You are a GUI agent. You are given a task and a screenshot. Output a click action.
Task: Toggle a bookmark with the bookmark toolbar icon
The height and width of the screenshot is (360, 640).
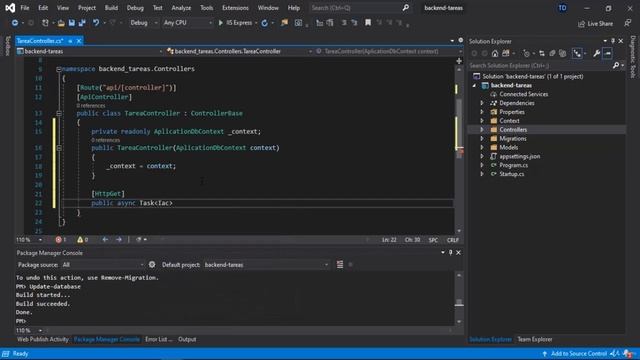pos(368,23)
